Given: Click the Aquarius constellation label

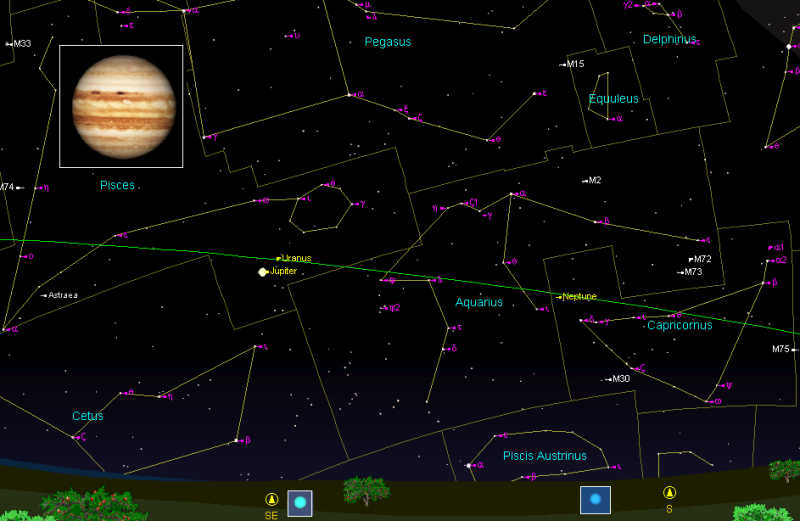Looking at the screenshot, I should pyautogui.click(x=479, y=302).
